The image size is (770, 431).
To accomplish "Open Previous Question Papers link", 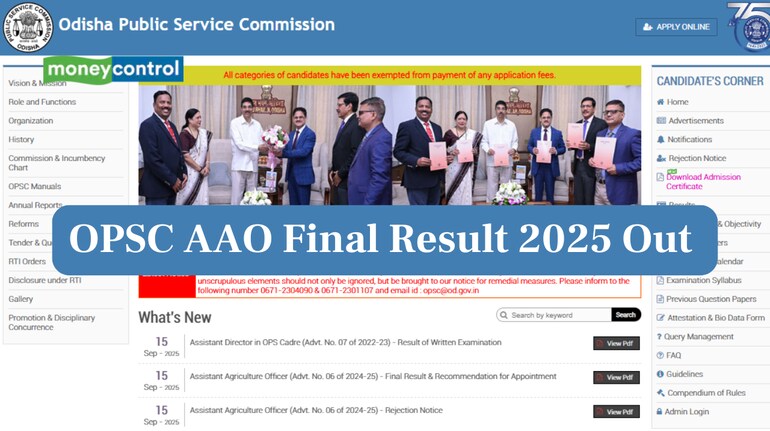I will (711, 299).
